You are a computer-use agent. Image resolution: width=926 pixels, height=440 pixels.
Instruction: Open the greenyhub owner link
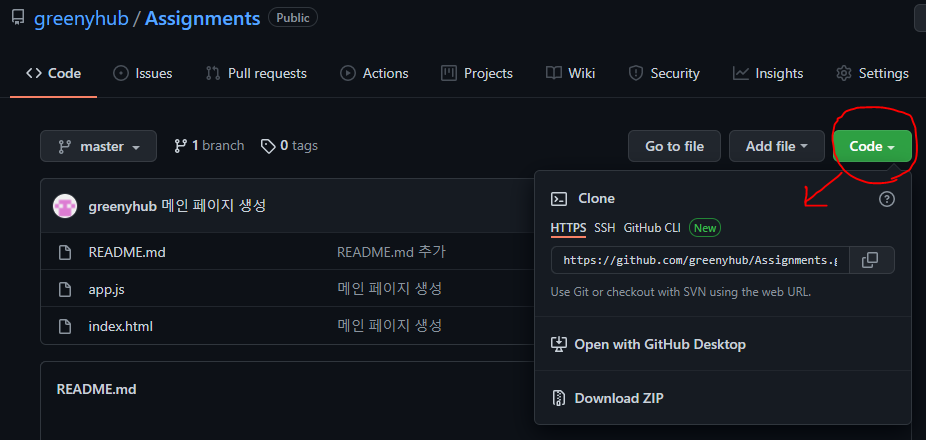[x=81, y=18]
